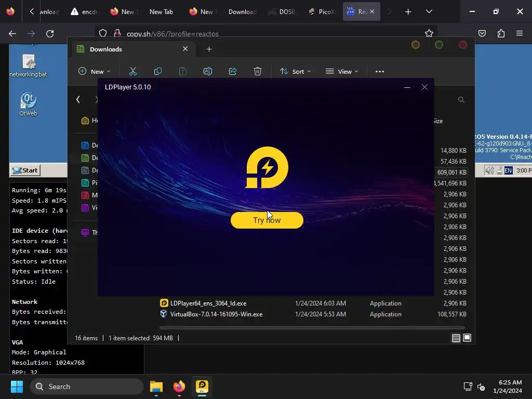Switch to the encdr Firefox tab
The image size is (532, 399).
click(84, 11)
